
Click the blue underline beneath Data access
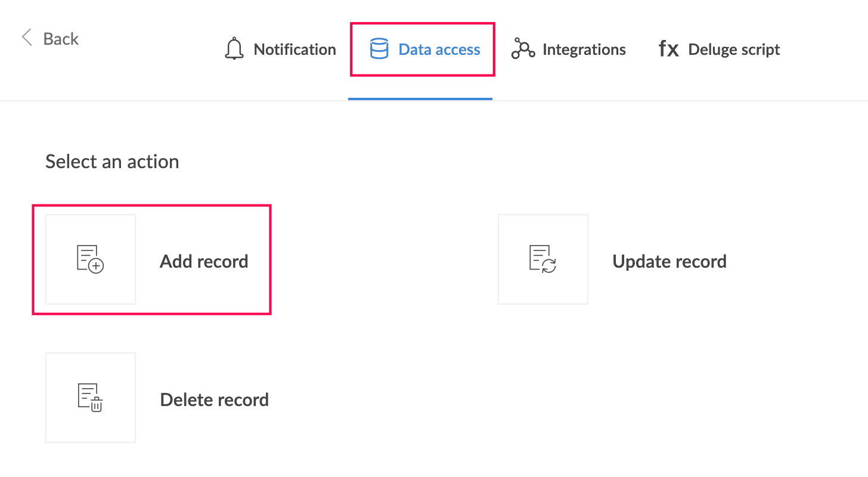pos(420,99)
